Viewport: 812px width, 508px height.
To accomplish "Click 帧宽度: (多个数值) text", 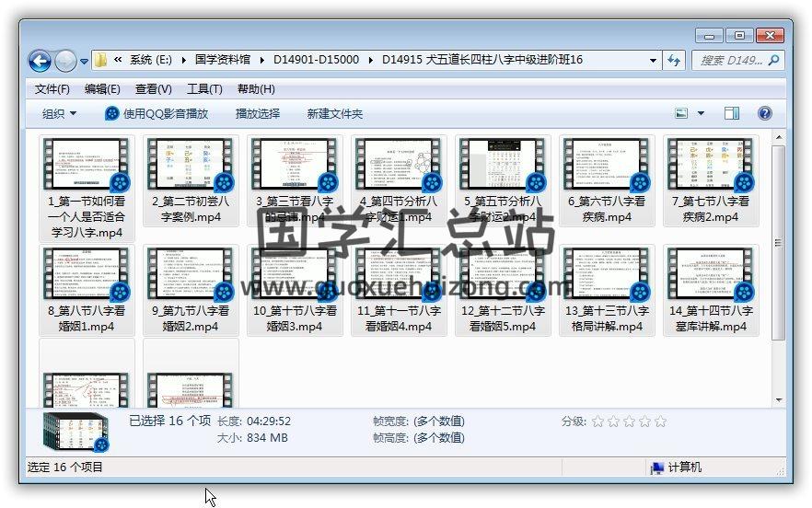I will (418, 421).
